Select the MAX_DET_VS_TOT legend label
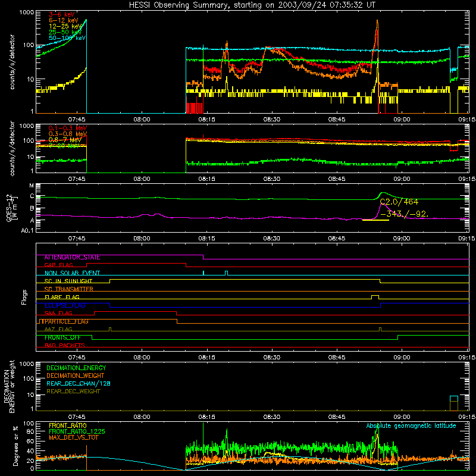 (73, 437)
